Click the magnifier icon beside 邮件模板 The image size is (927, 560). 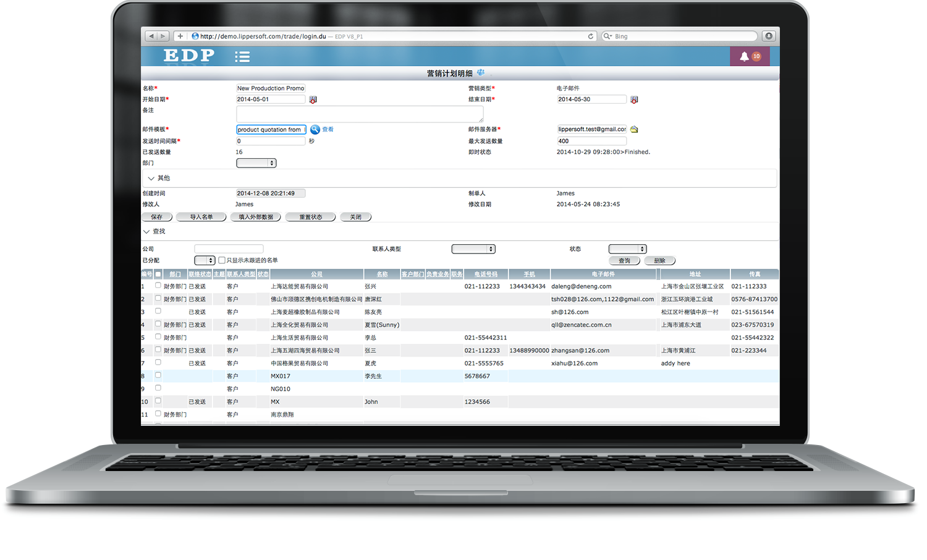click(315, 129)
